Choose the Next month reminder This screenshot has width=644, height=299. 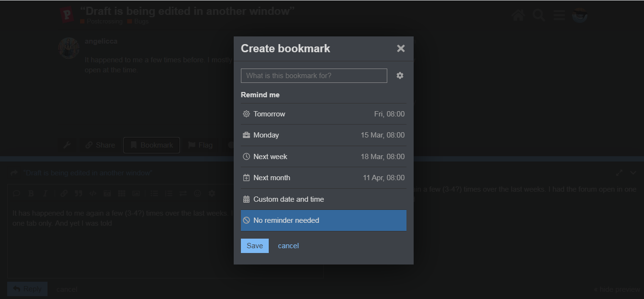(x=323, y=178)
